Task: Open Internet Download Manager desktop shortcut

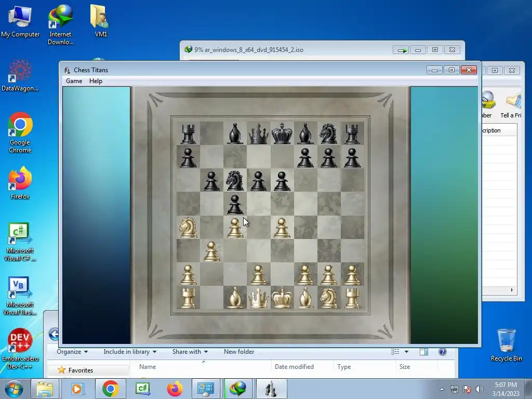Action: [x=60, y=25]
